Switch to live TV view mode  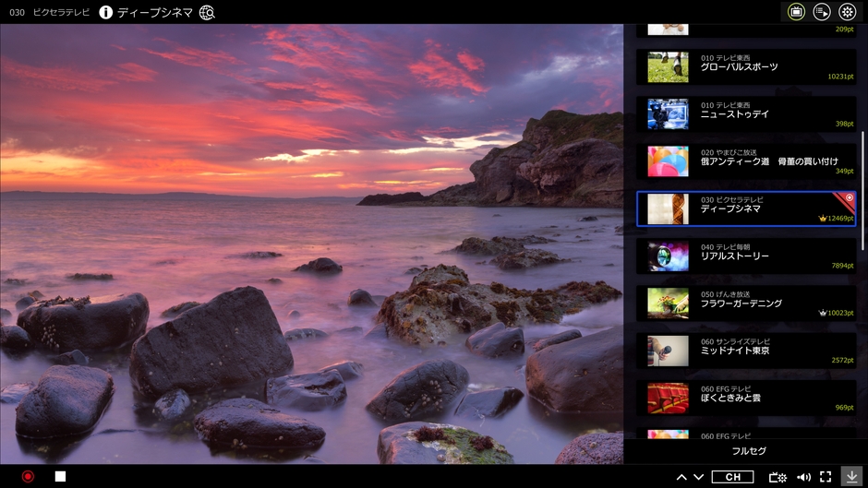tap(795, 12)
